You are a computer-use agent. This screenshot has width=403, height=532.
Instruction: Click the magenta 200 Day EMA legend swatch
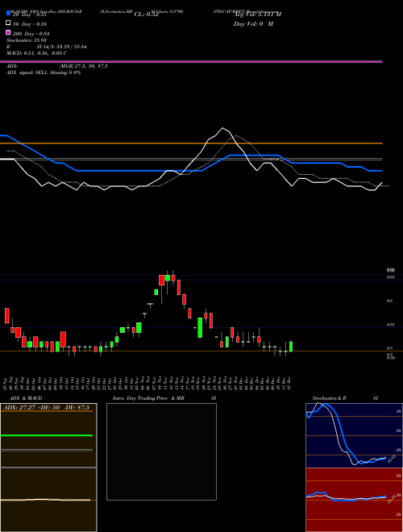(8, 32)
